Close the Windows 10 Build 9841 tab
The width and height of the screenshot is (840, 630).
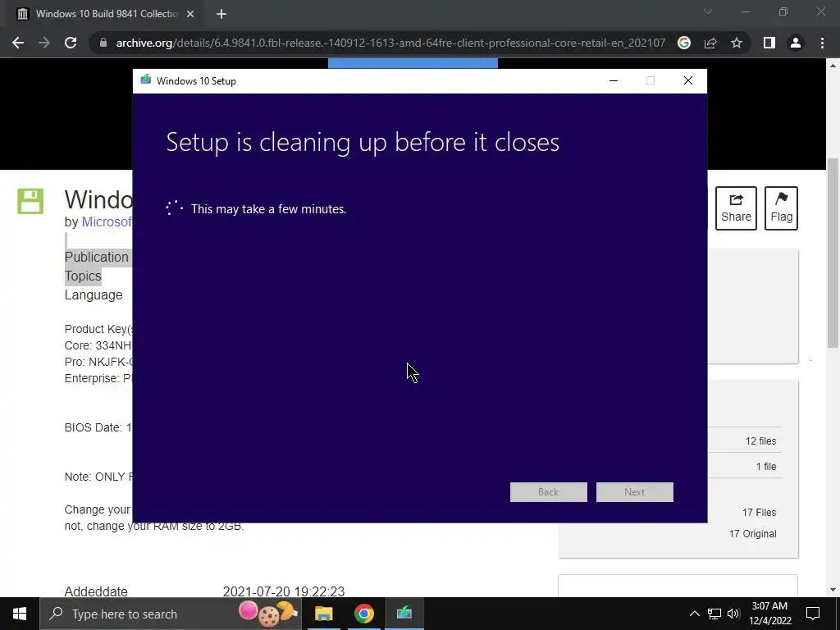[x=190, y=14]
